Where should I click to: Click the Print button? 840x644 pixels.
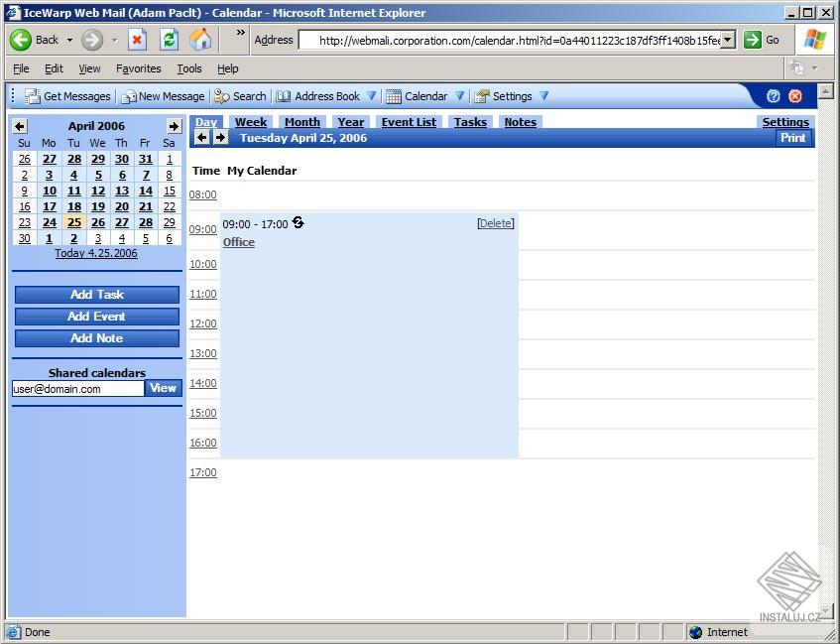coord(792,138)
